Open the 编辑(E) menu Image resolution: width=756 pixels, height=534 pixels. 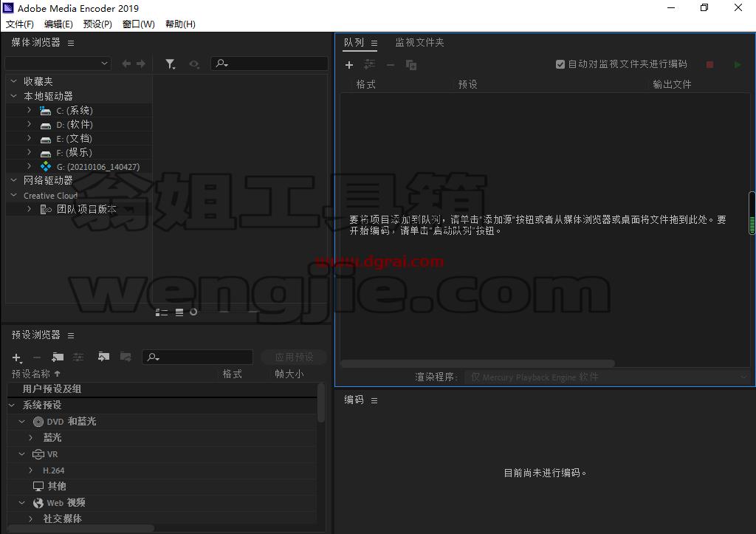58,24
